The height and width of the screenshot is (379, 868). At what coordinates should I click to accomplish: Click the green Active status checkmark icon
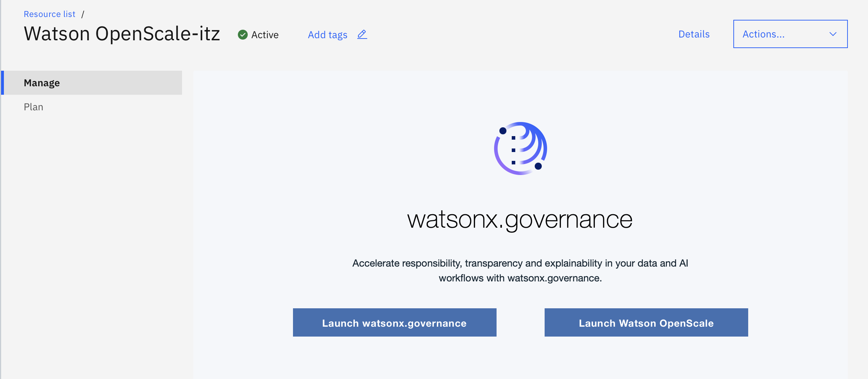[x=243, y=35]
